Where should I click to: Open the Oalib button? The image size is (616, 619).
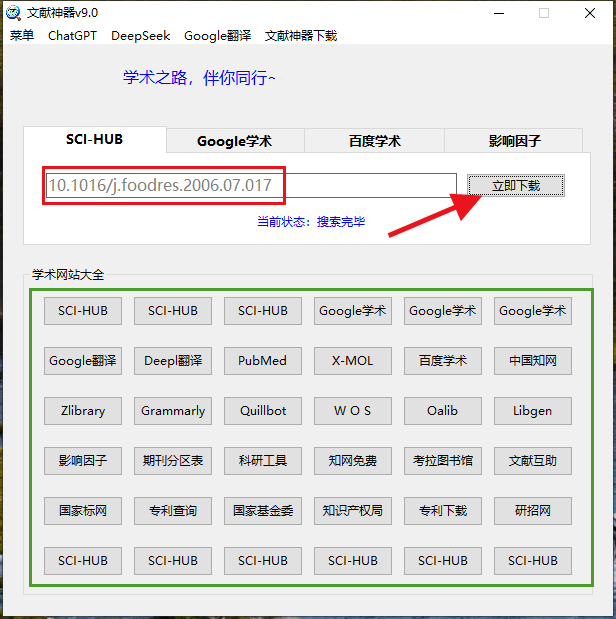[x=443, y=411]
